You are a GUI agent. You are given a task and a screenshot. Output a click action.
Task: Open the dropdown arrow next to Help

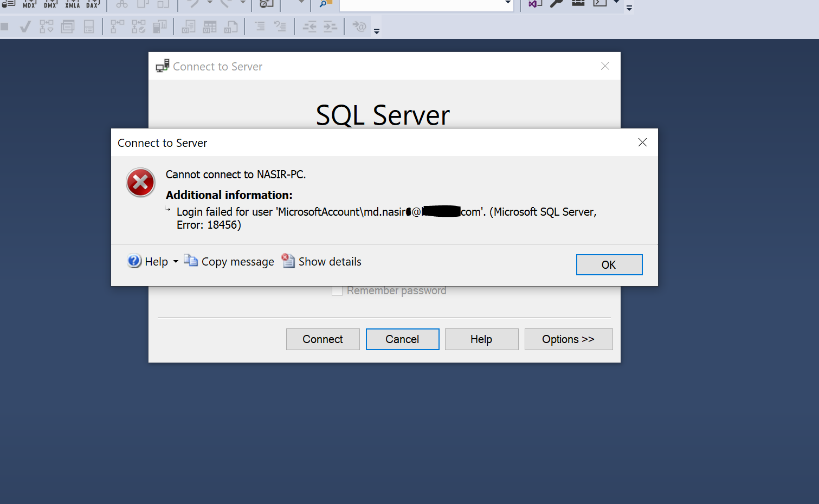[176, 262]
